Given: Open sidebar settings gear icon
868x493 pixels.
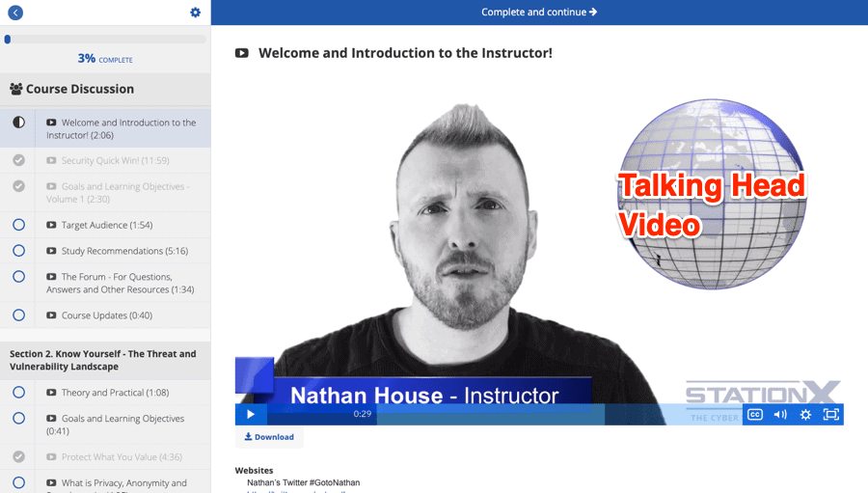Looking at the screenshot, I should 196,13.
